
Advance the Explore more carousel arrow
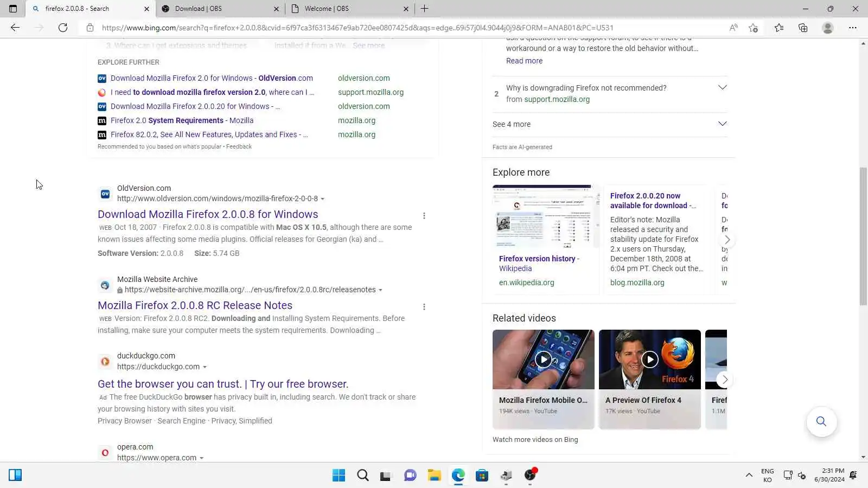[727, 240]
